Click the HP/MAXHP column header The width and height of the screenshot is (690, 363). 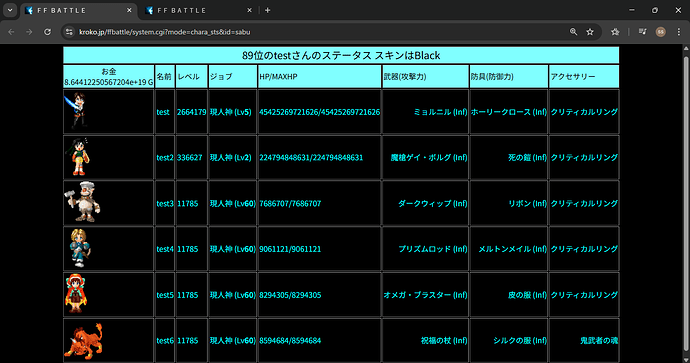tap(319, 77)
